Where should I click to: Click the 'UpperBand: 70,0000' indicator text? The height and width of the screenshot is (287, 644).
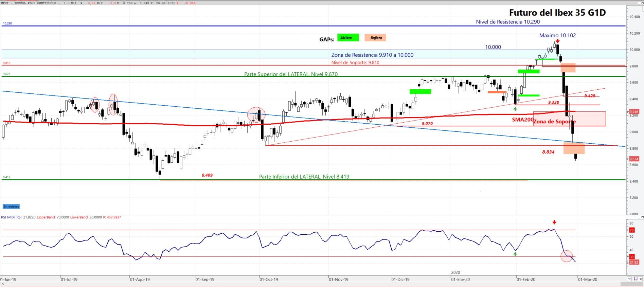(53, 217)
